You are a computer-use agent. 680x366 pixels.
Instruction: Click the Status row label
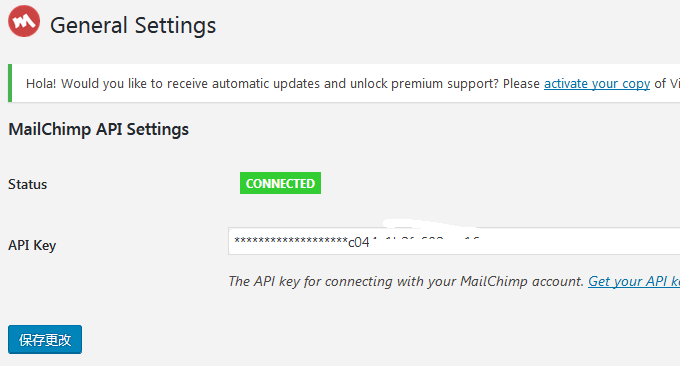[x=27, y=184]
